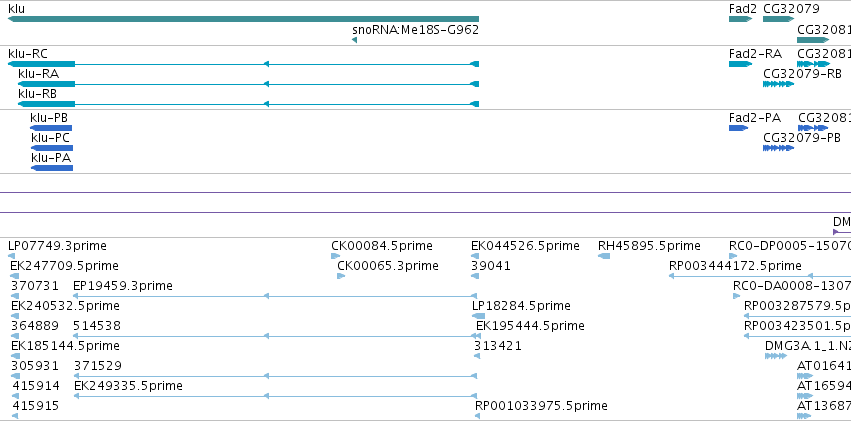
Task: Click the Fad2 gene label
Action: pyautogui.click(x=742, y=9)
